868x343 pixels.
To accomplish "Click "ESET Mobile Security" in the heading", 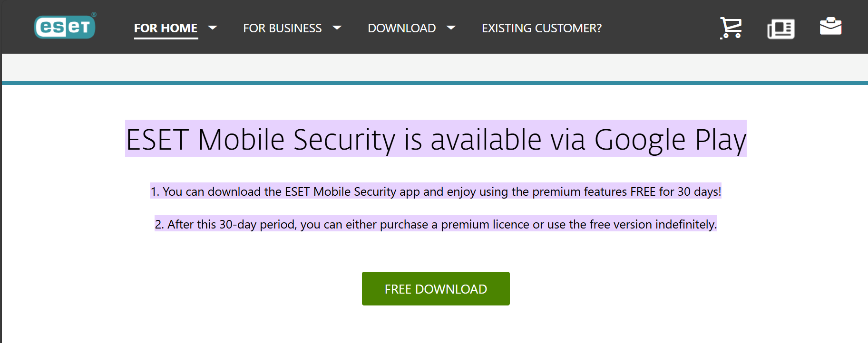I will click(x=261, y=140).
